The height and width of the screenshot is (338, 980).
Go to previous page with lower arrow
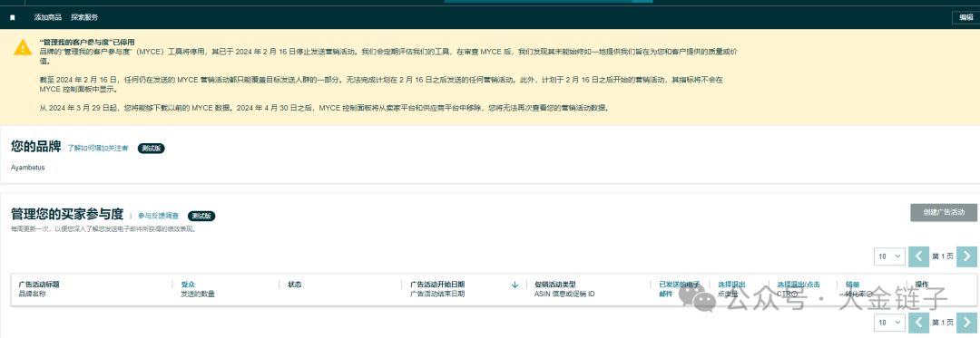(918, 323)
